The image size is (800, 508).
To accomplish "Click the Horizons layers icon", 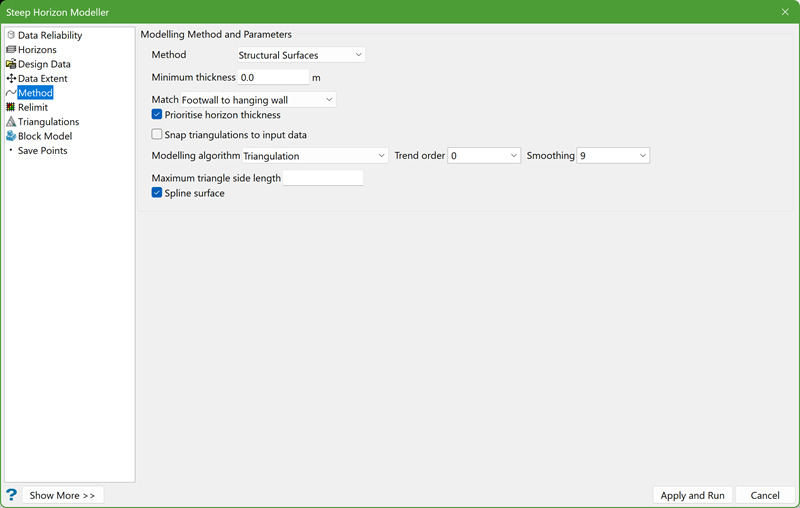I will (x=11, y=49).
